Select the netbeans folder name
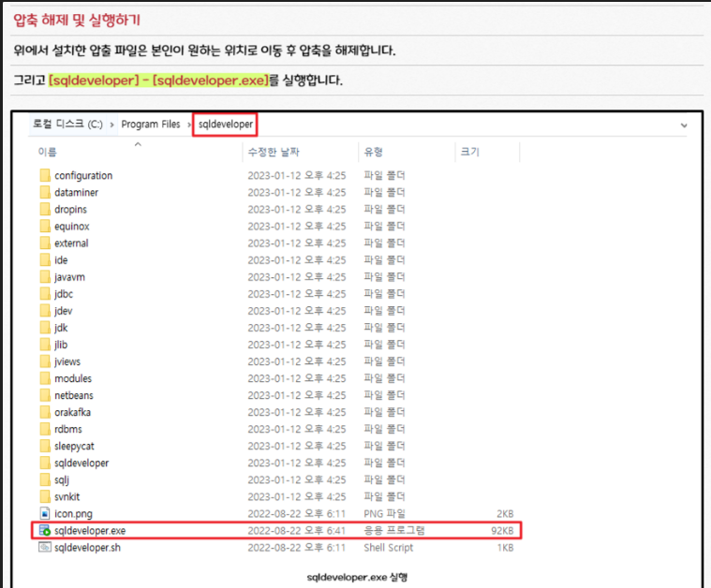711x588 pixels. 74,395
